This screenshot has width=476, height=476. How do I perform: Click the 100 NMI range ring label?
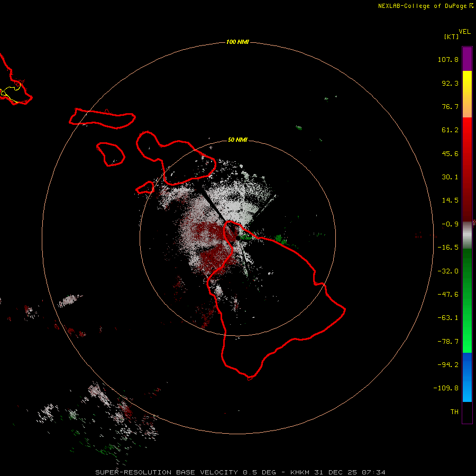pos(237,42)
